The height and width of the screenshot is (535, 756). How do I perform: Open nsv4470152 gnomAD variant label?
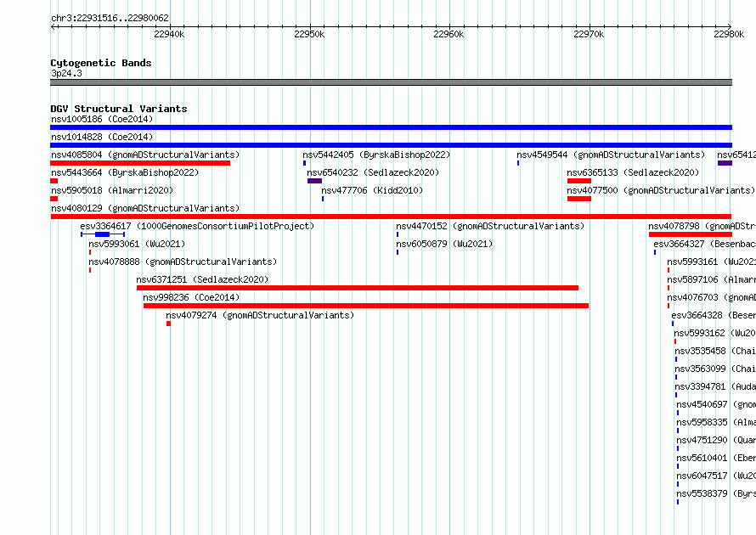point(490,226)
